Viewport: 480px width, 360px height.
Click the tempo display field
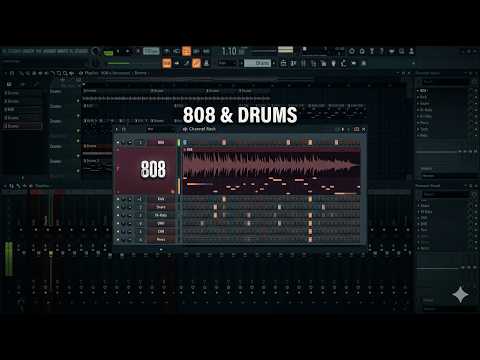151,51
